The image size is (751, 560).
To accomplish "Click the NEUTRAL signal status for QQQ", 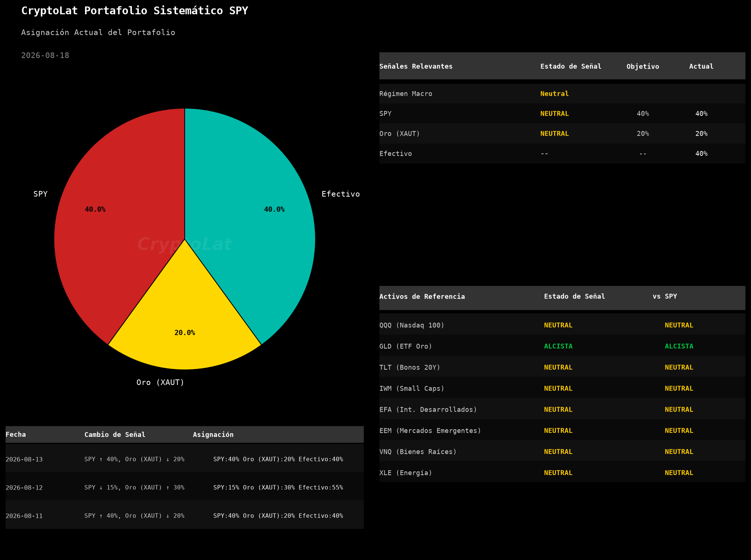I will pyautogui.click(x=558, y=325).
